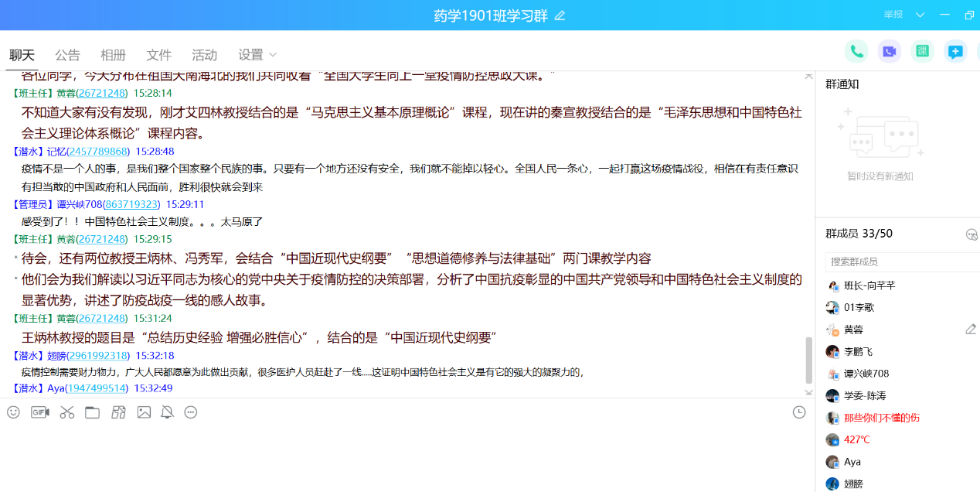The image size is (980, 492).
Task: Click the send picture icon
Action: [144, 412]
